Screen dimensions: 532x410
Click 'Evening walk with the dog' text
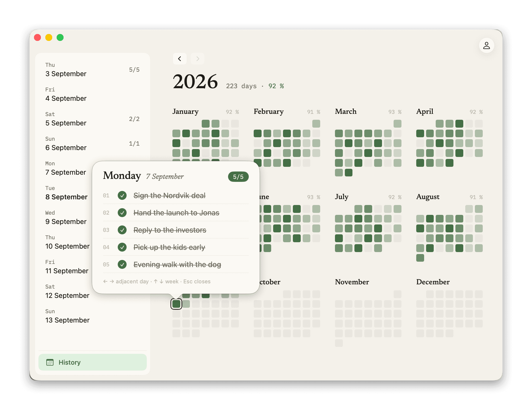(177, 264)
